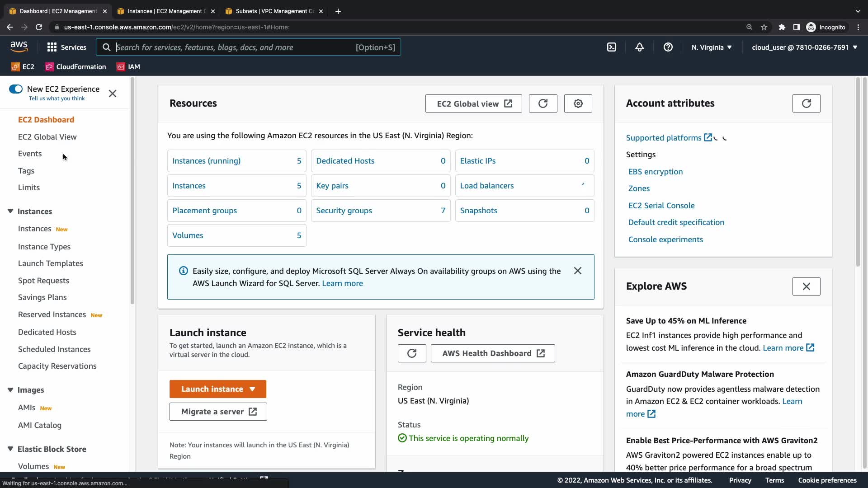Refresh the Service health section
868x488 pixels.
[411, 353]
